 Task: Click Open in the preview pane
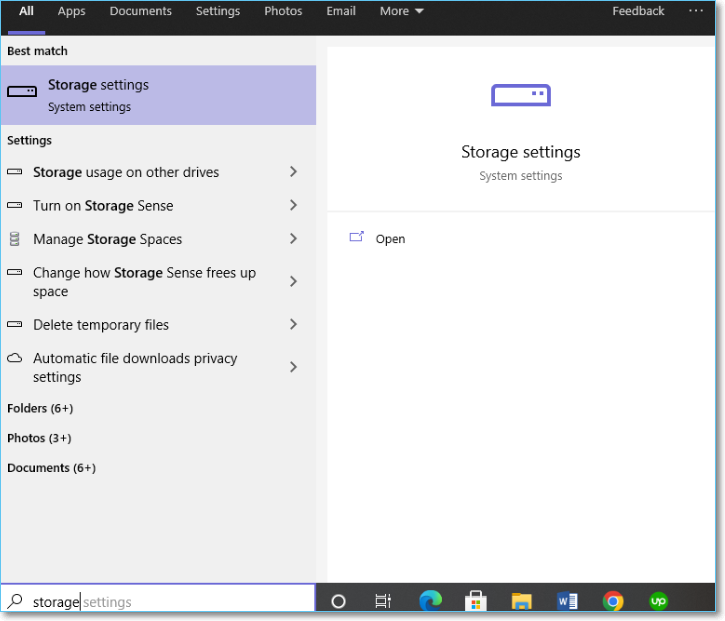390,239
